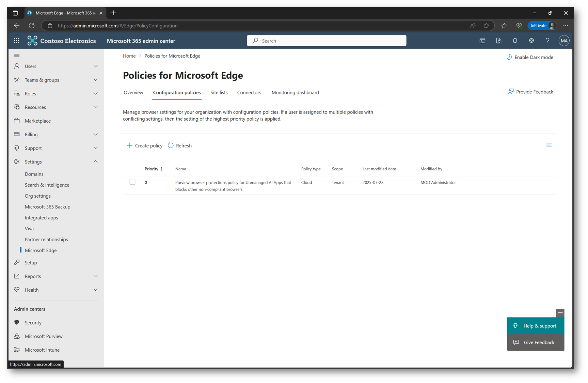Expand the Health navigation section
588x383 pixels.
click(x=95, y=290)
